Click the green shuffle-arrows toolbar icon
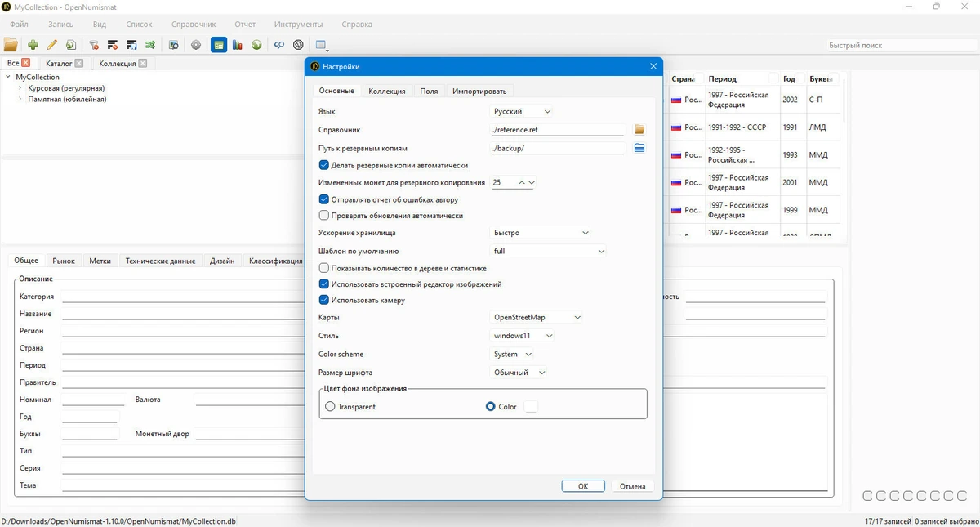The height and width of the screenshot is (527, 980). [150, 45]
